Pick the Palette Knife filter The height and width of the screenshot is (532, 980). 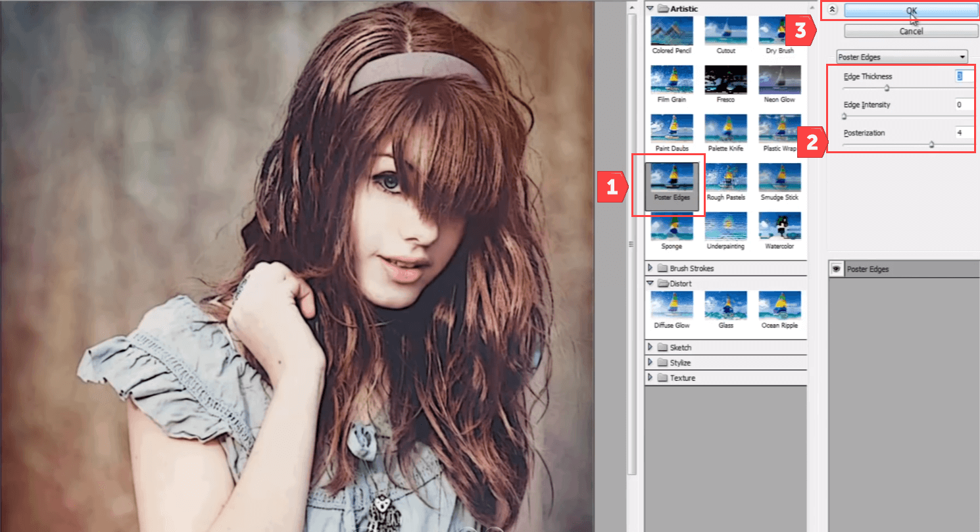click(725, 129)
